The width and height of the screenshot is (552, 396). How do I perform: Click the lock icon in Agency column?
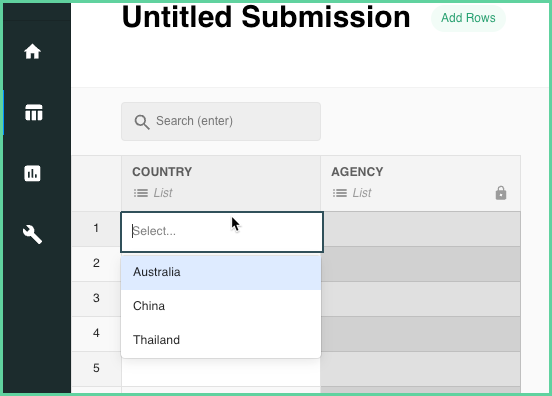tap(501, 193)
